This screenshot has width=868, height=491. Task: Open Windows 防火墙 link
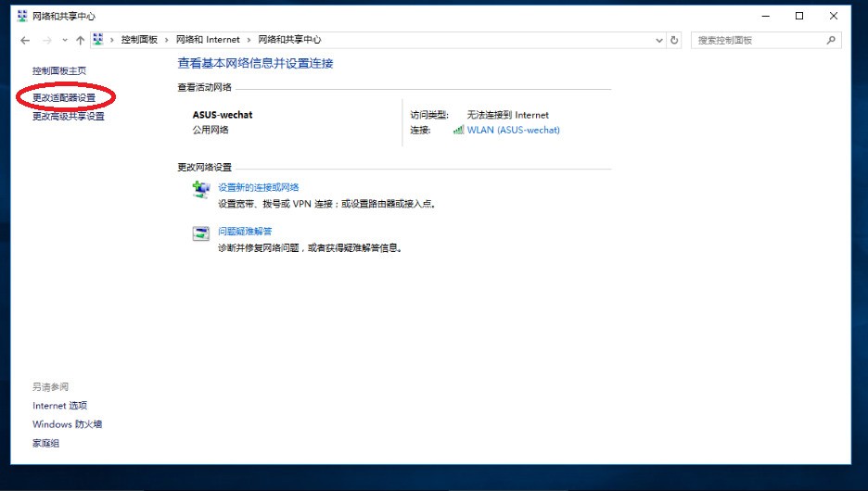tap(67, 424)
